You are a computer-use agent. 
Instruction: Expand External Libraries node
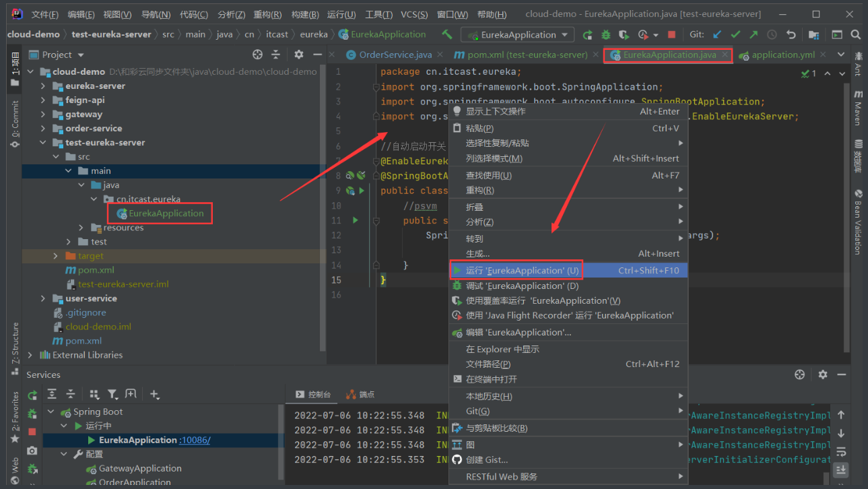click(30, 355)
